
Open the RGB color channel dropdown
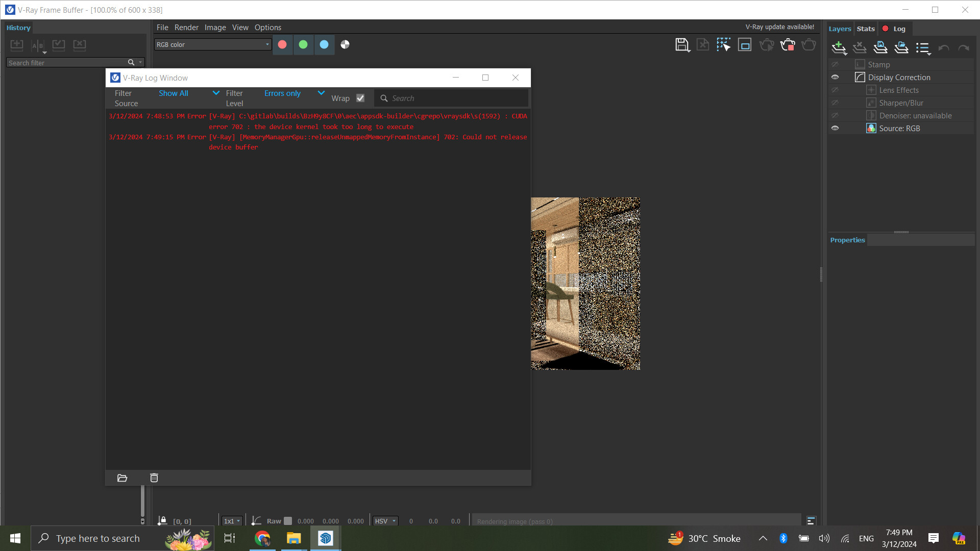coord(213,45)
